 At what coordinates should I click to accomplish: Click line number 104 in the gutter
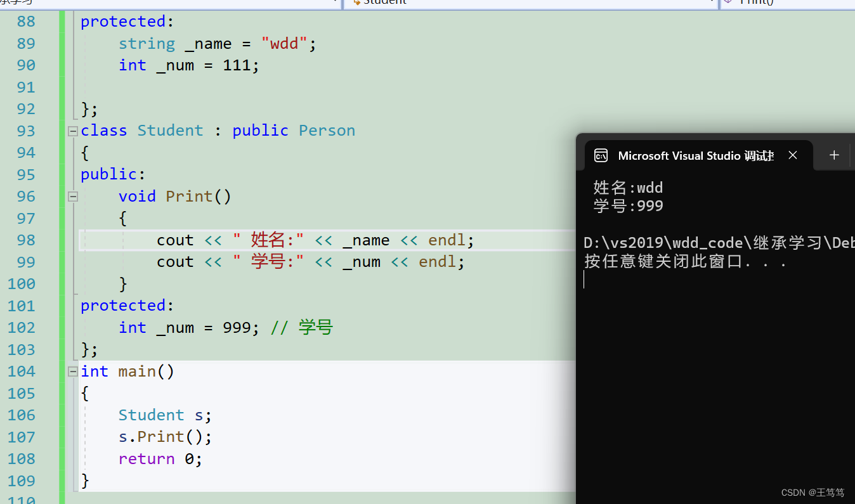(x=22, y=372)
